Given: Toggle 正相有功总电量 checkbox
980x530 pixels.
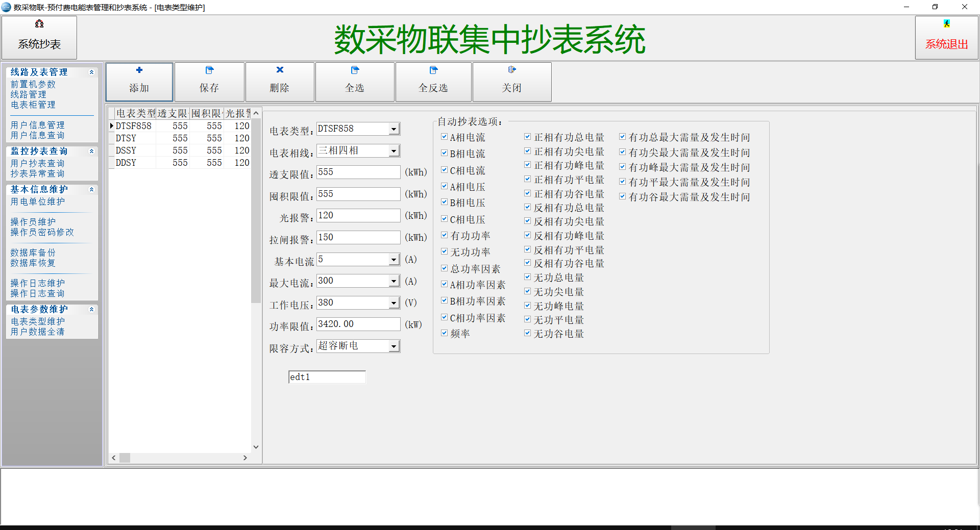Looking at the screenshot, I should tap(527, 137).
